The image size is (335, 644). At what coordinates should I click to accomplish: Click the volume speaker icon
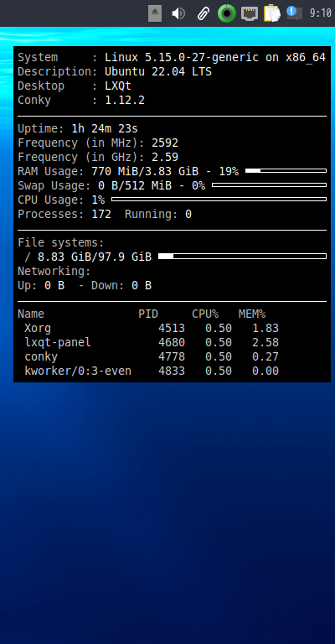tap(178, 13)
